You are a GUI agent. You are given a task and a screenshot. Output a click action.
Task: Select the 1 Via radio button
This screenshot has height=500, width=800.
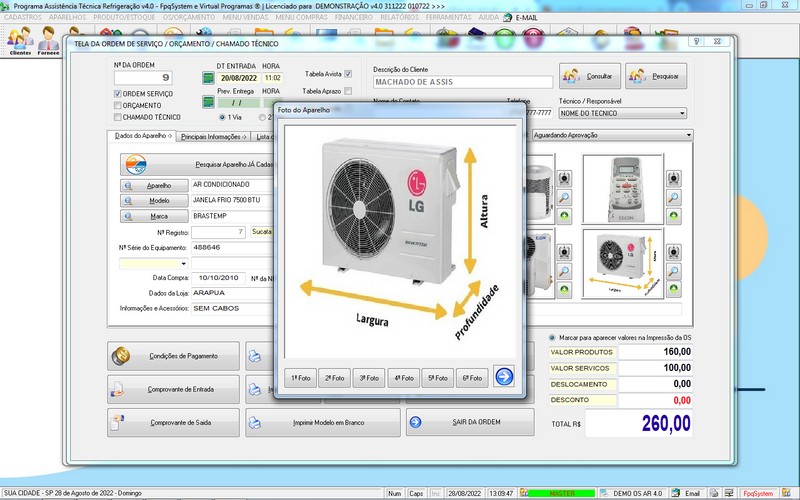point(222,117)
